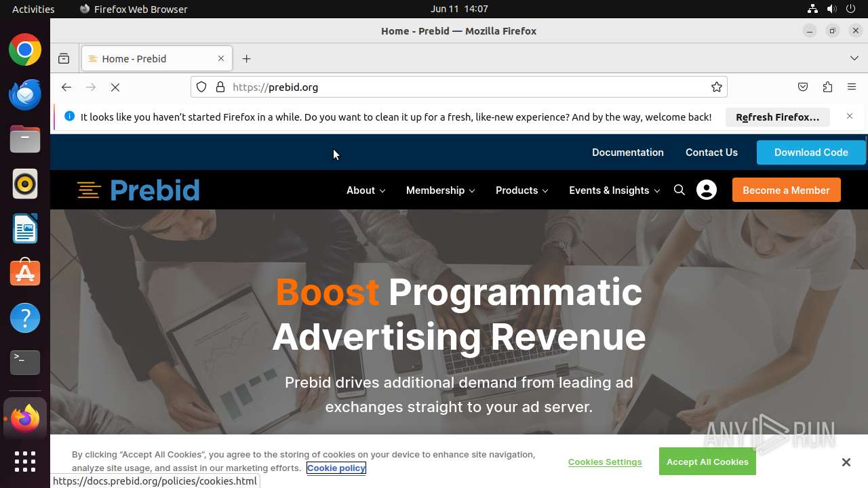Expand the Membership menu

coord(440,190)
